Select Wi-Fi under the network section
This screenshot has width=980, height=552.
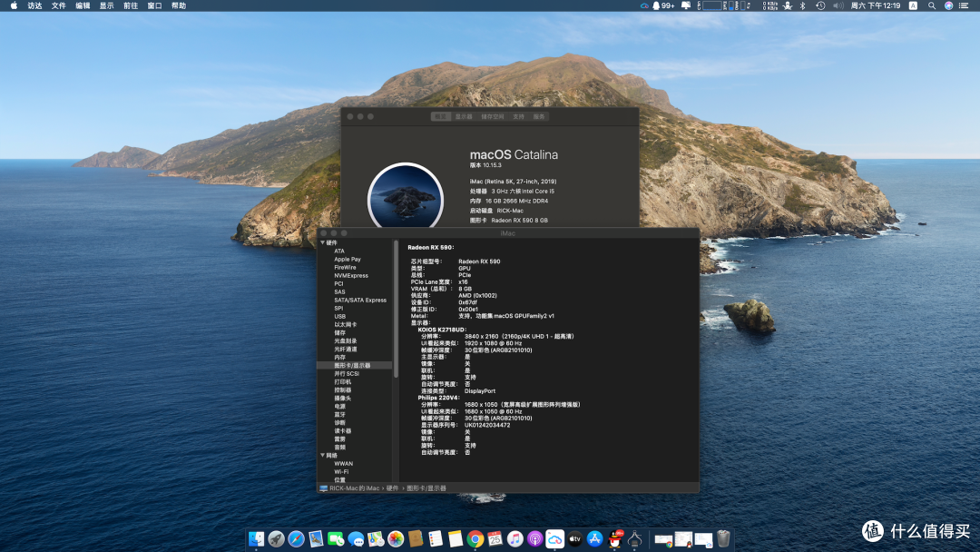[341, 472]
